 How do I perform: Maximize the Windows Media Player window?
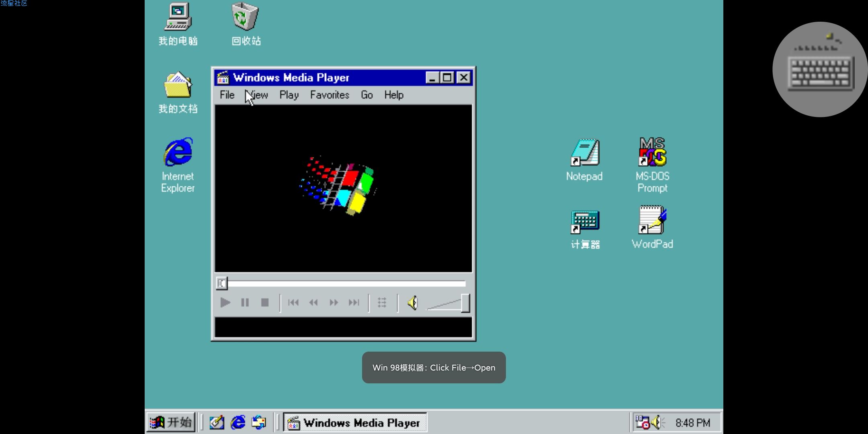(447, 78)
